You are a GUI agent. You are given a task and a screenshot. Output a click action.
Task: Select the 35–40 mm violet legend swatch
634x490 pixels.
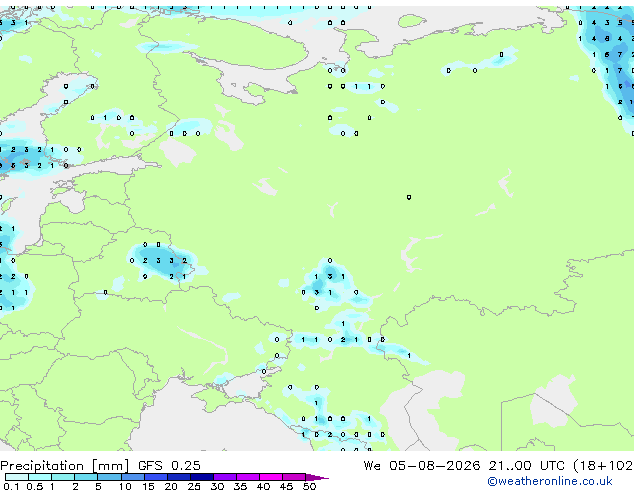pyautogui.click(x=247, y=477)
